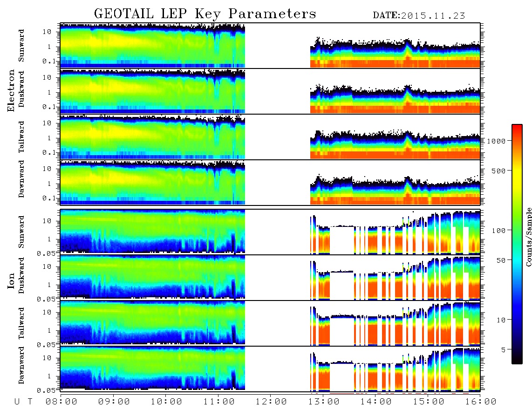The width and height of the screenshot is (532, 410).
Task: Click the vertical Electron group label
Action: 11,90
